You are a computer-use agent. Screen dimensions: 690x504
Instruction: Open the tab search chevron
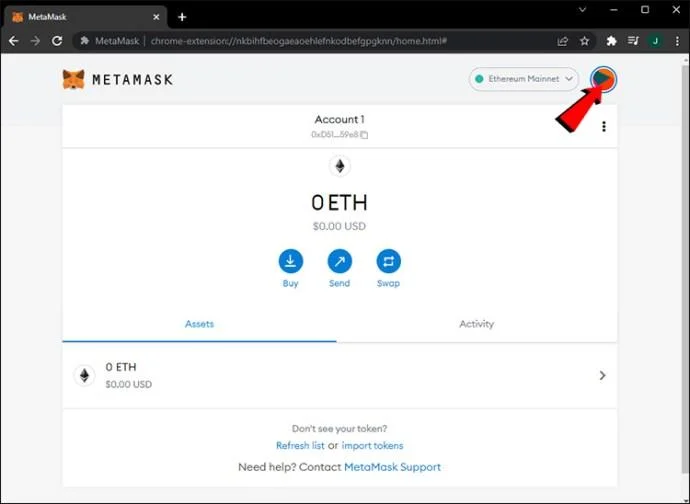pos(582,10)
